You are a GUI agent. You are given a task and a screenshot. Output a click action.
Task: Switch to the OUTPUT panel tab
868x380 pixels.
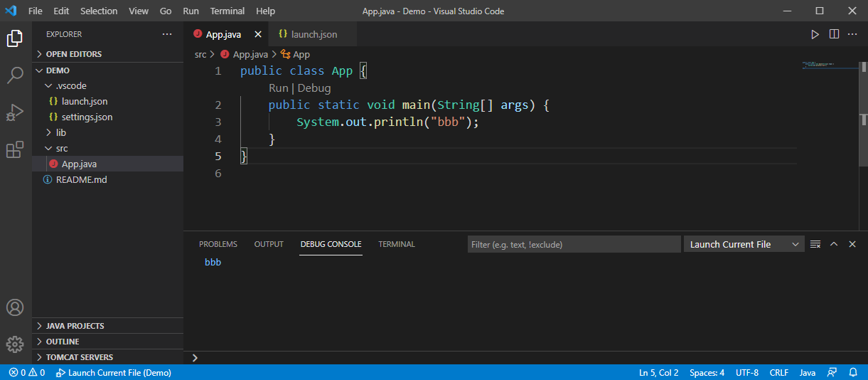[269, 244]
